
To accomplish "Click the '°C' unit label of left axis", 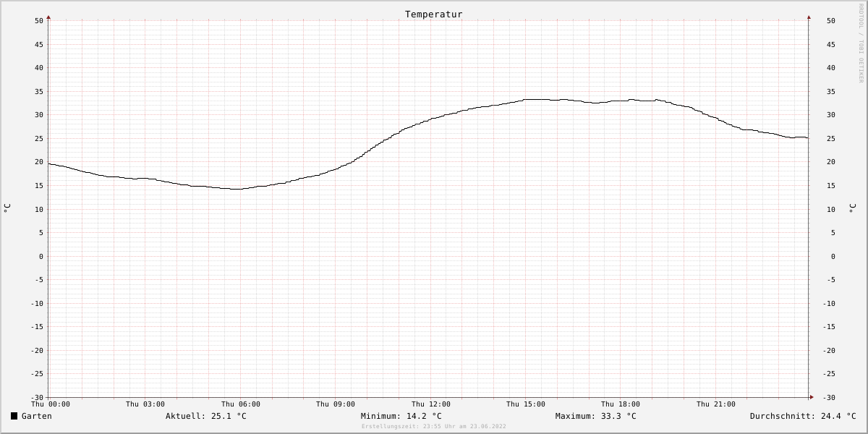I will [7, 208].
